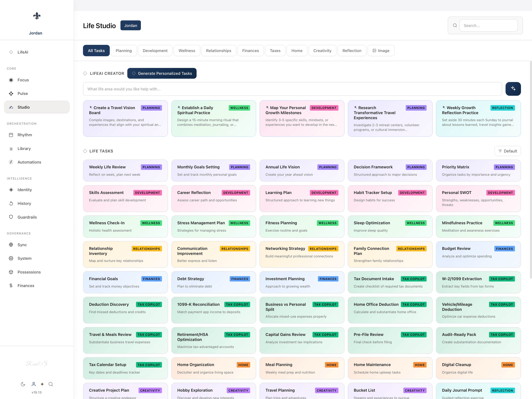Image resolution: width=532 pixels, height=399 pixels.
Task: Click Generate Personalized Tasks button
Action: tap(162, 73)
